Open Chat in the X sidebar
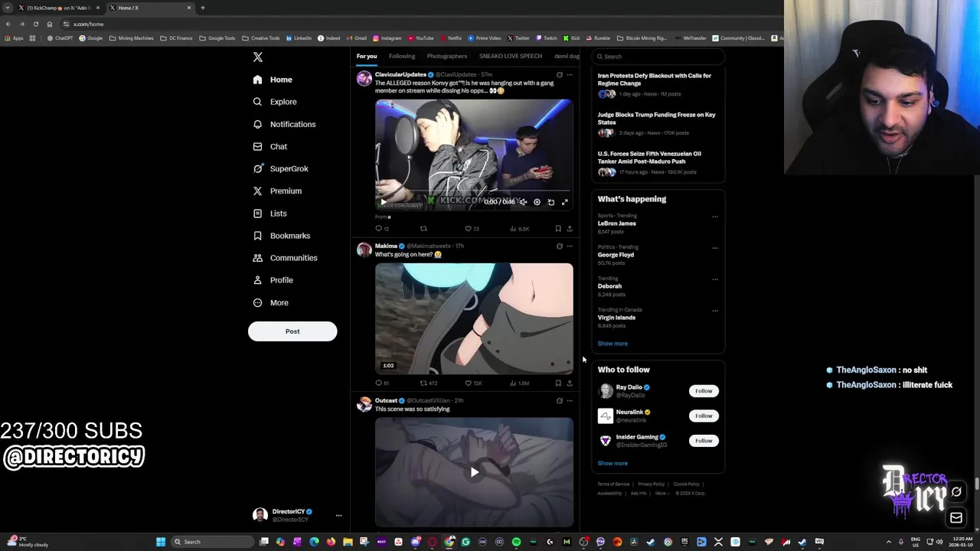The width and height of the screenshot is (980, 551). click(269, 146)
